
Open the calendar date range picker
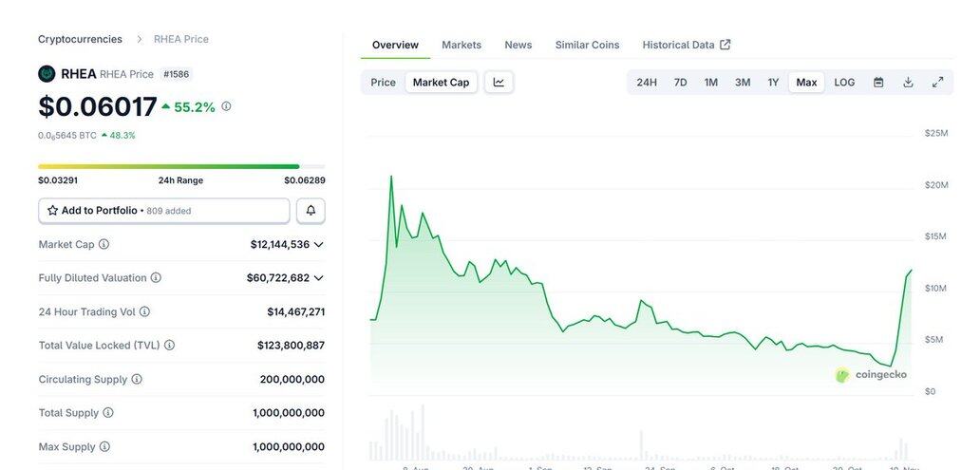878,83
